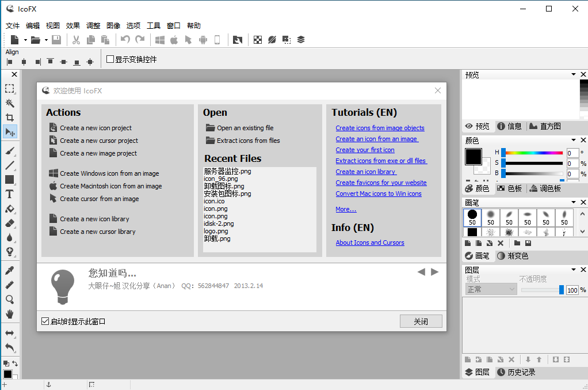Show previous tip with left arrow

tap(421, 272)
